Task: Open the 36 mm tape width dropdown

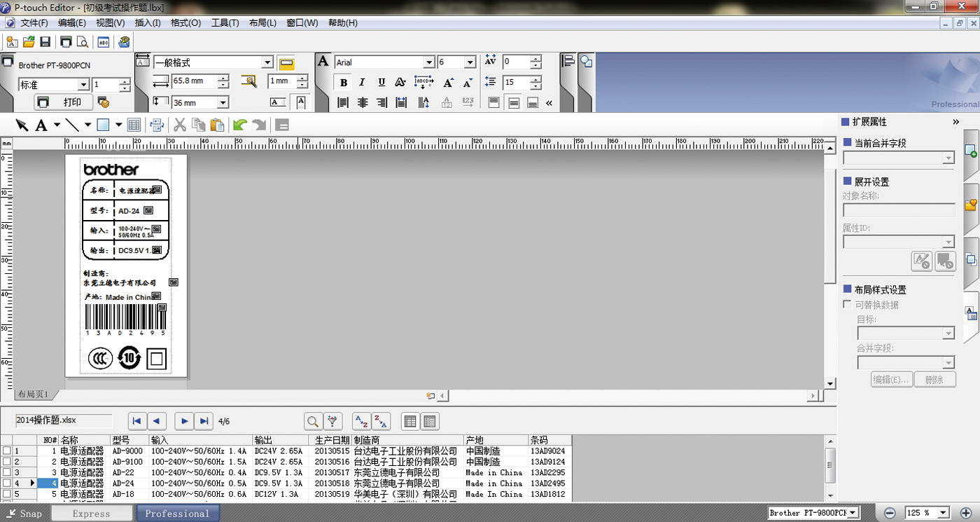Action: coord(223,103)
